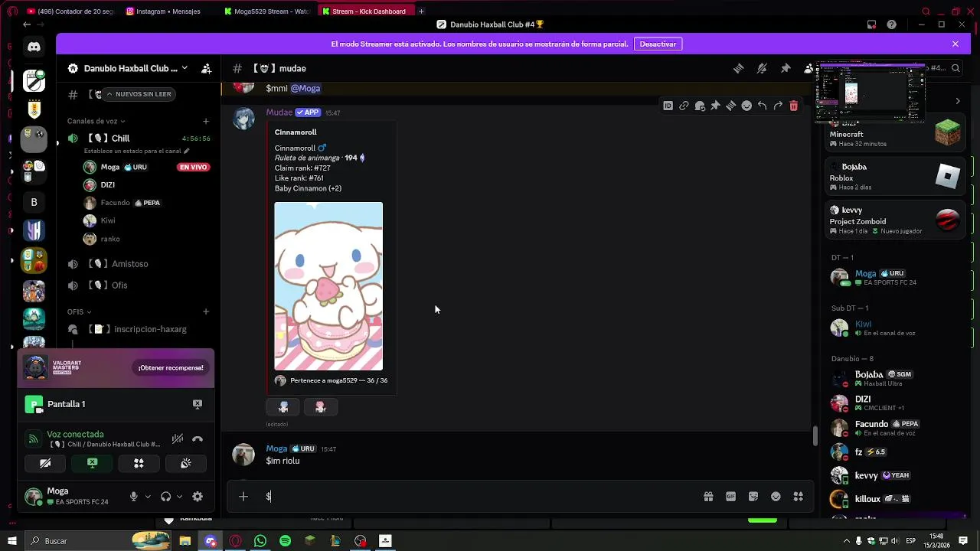Toggle headphone deafen in user panel
This screenshot has width=980, height=551.
click(x=165, y=497)
